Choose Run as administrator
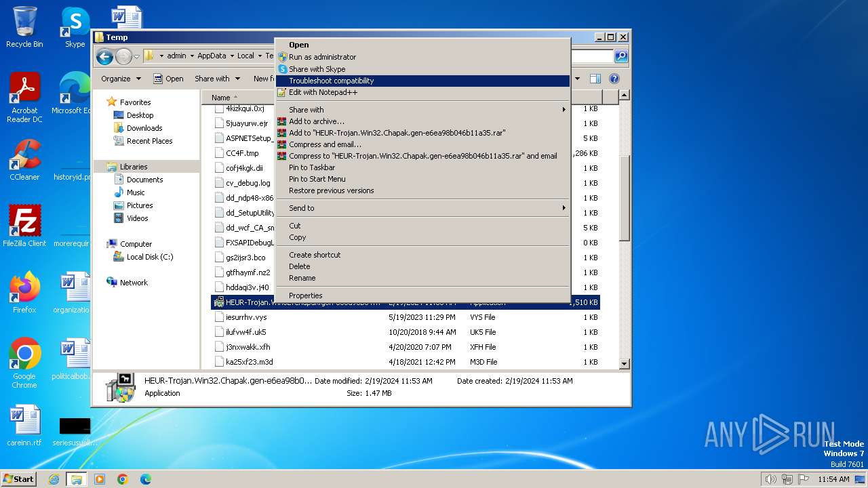 coord(422,57)
